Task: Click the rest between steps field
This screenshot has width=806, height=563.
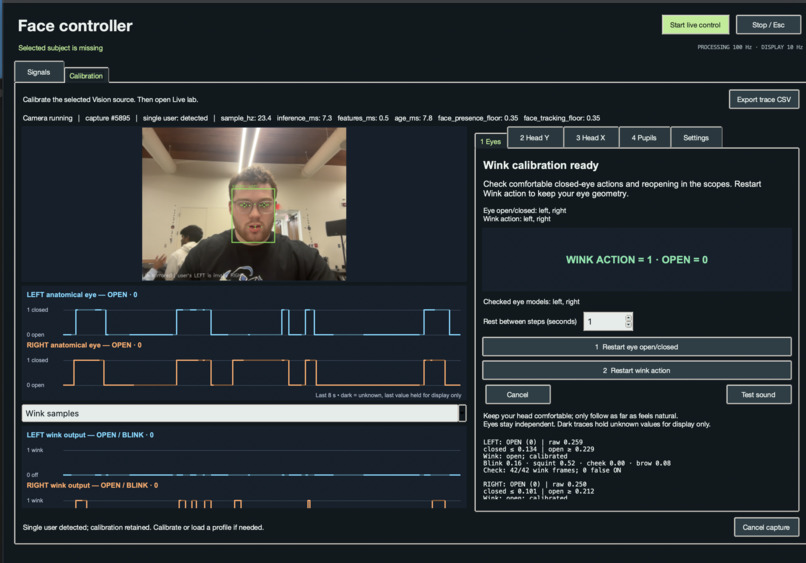Action: coord(608,321)
